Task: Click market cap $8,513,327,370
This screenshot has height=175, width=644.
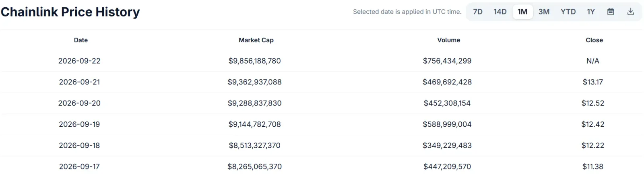Action: click(x=255, y=145)
